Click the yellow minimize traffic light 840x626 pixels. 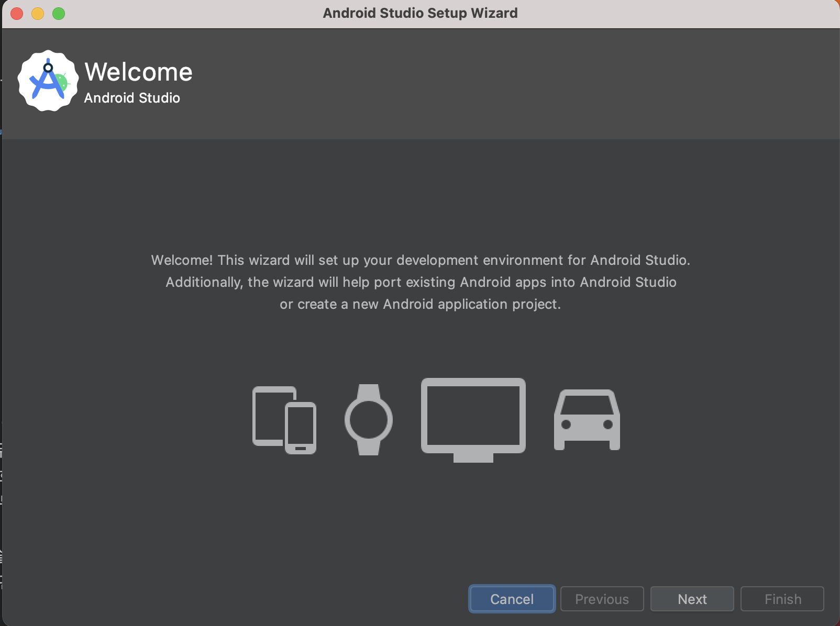[x=38, y=14]
